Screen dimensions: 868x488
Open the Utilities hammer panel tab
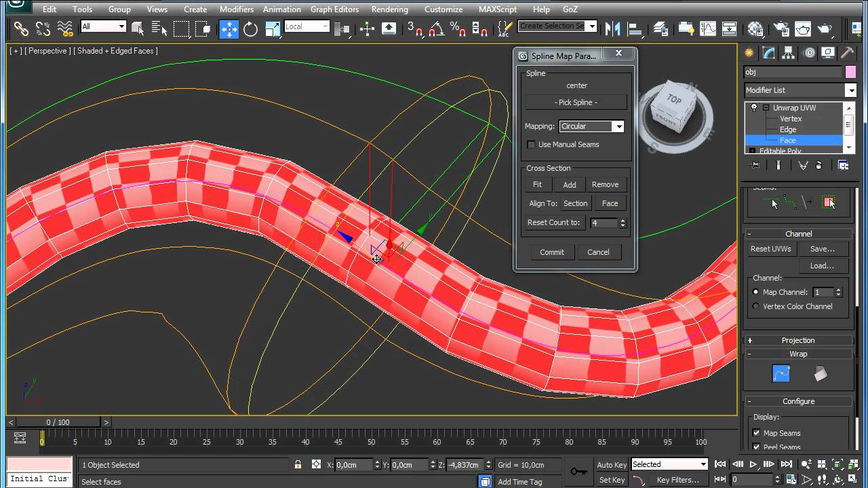pos(847,53)
